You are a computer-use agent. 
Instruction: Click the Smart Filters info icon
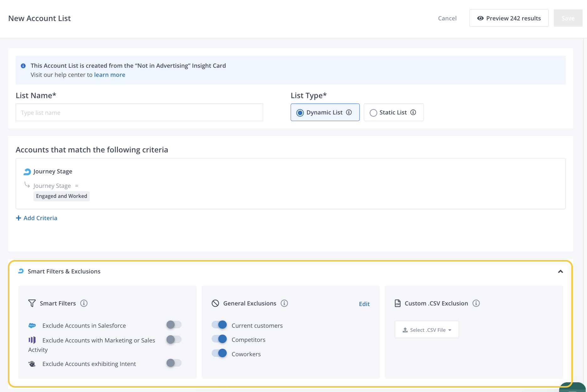84,303
